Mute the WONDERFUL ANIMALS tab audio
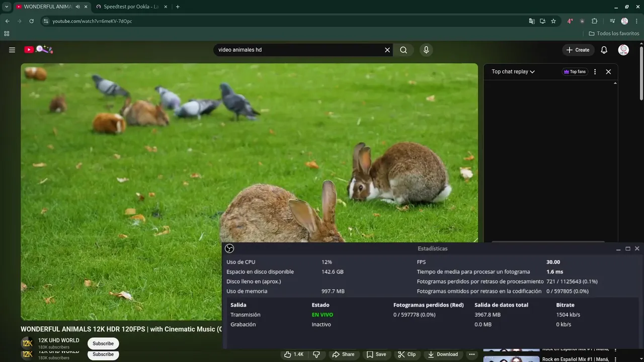 point(77,7)
